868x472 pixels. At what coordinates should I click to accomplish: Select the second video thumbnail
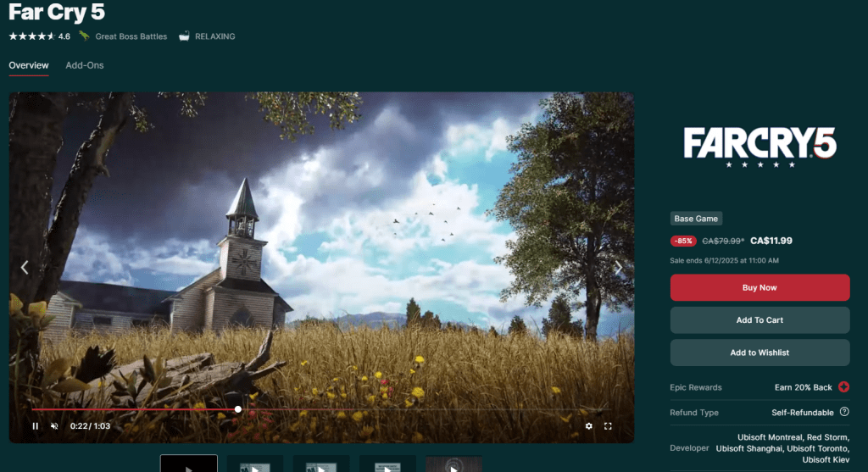(255, 464)
